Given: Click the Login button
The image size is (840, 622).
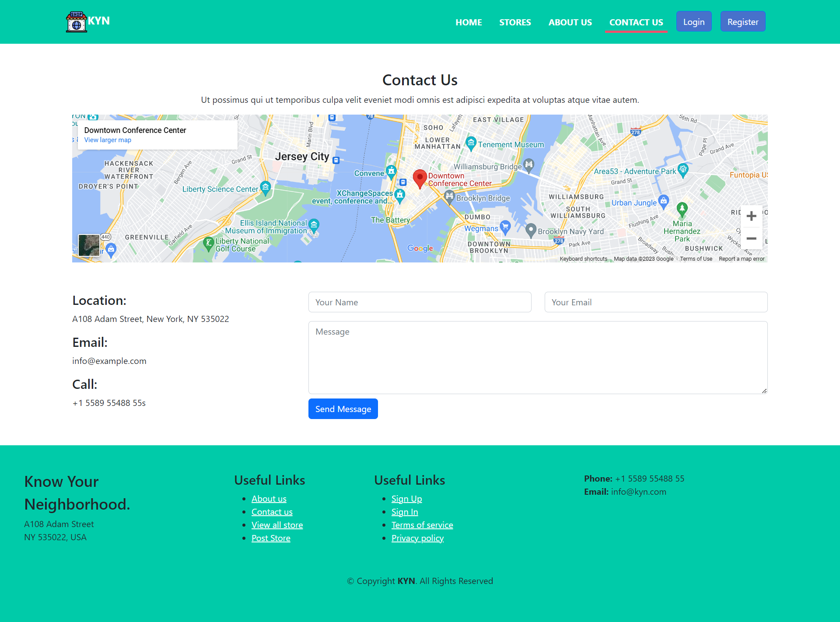Looking at the screenshot, I should [694, 21].
